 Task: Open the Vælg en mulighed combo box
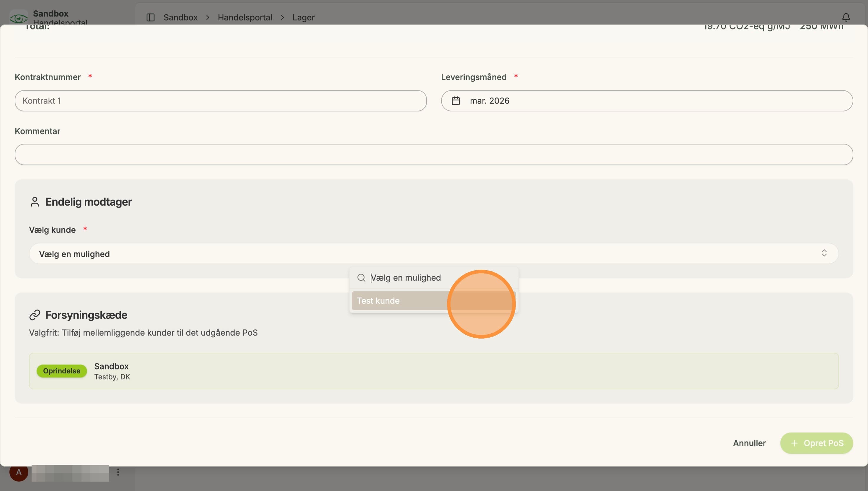tap(434, 253)
